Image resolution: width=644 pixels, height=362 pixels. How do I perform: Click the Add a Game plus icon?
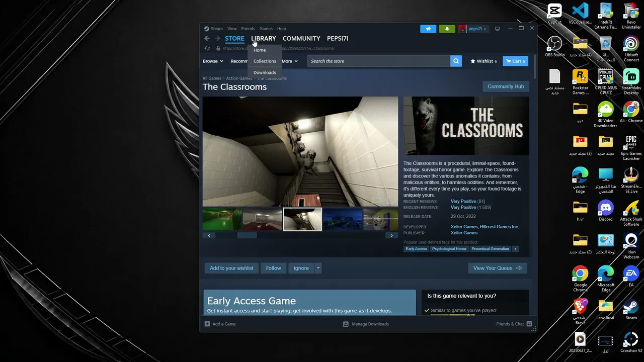[x=207, y=324]
